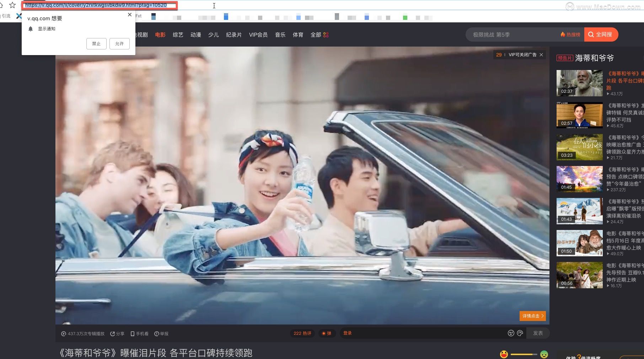Open the sidebar title with 16.1万 views
Screen dimensions: 644x359
point(625,273)
